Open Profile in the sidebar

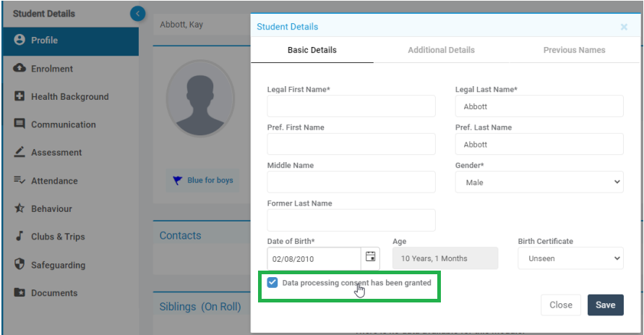(71, 41)
